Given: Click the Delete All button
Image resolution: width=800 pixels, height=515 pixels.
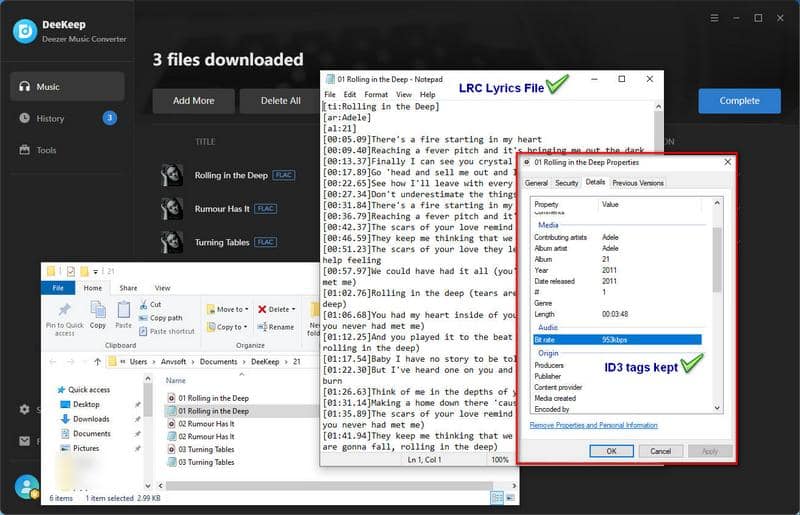Looking at the screenshot, I should click(x=281, y=101).
